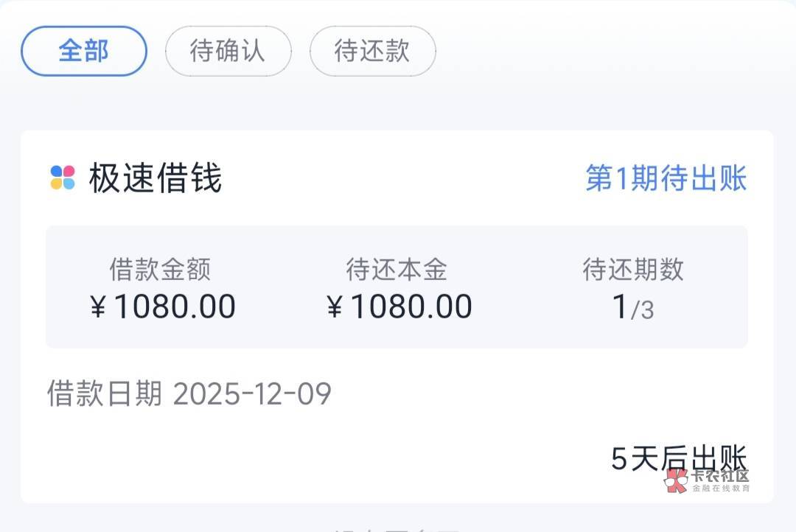Click the 借款日期 label
The height and width of the screenshot is (532, 796).
(104, 393)
